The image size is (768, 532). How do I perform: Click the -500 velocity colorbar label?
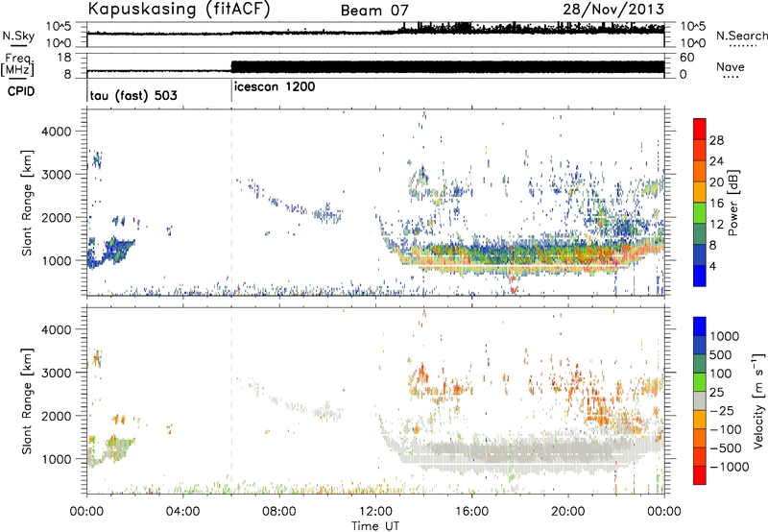[725, 448]
